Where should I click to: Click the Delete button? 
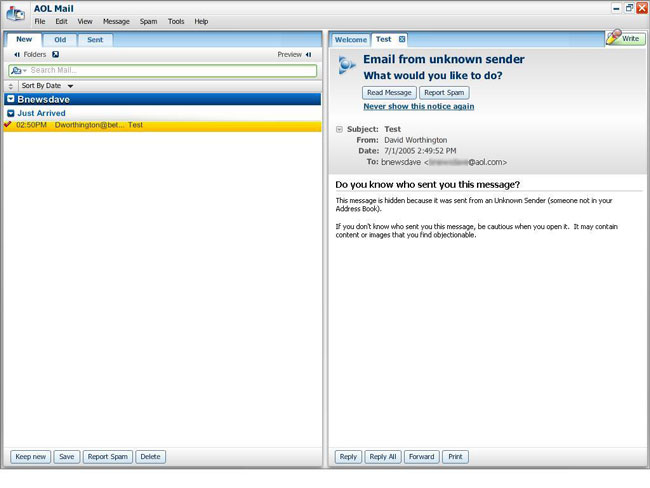click(150, 457)
